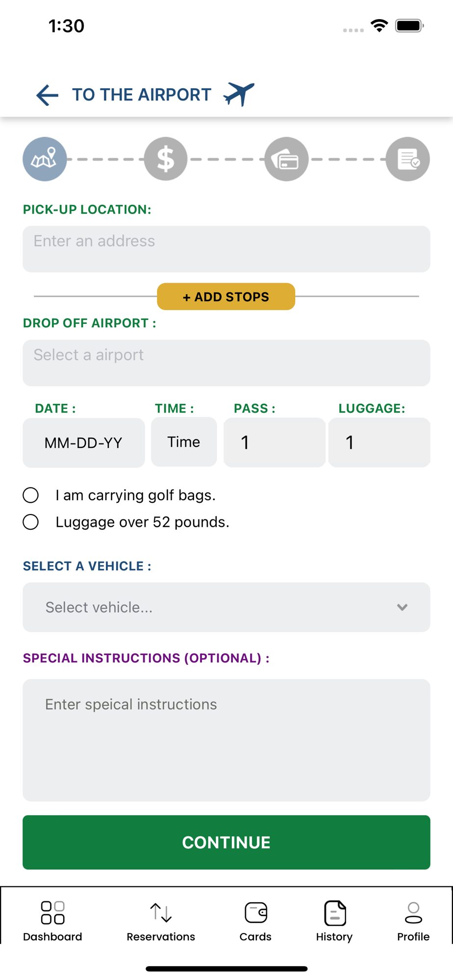Open the Cards wallet icon
Screen dimensions: 453x980
255,912
